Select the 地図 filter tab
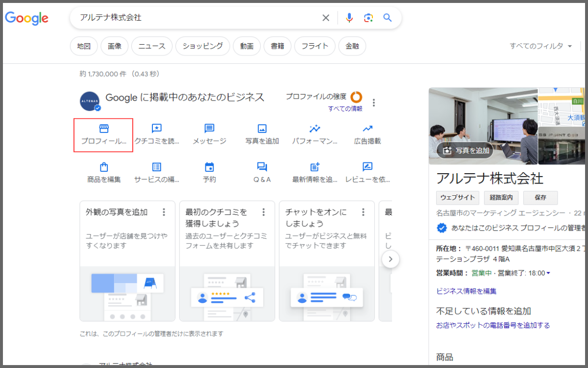588x368 pixels. [84, 46]
